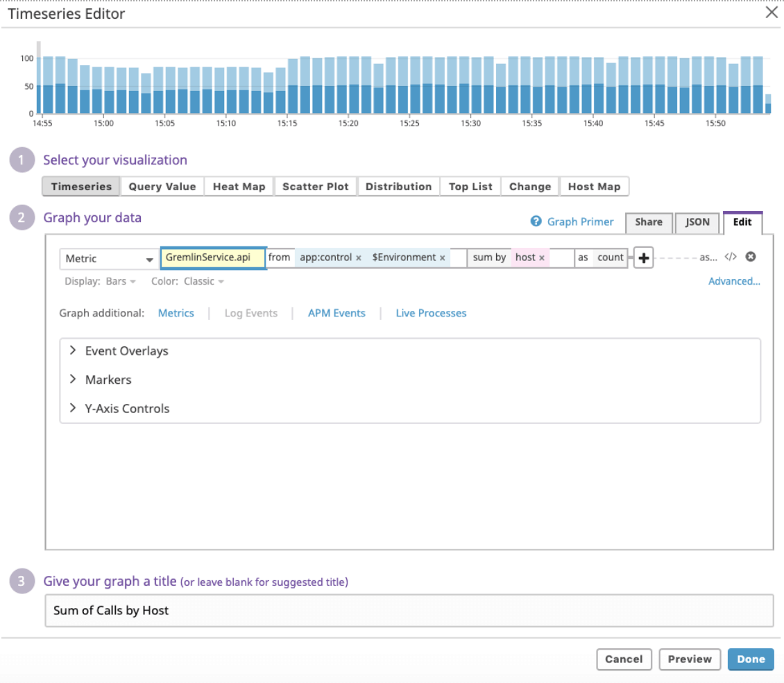Expand Y-Axis Controls section
The width and height of the screenshot is (784, 683).
tap(120, 408)
